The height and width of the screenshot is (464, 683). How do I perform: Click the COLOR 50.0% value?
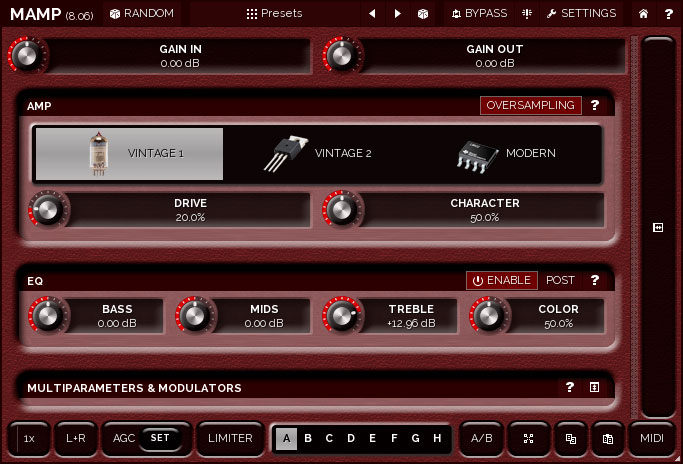[558, 324]
